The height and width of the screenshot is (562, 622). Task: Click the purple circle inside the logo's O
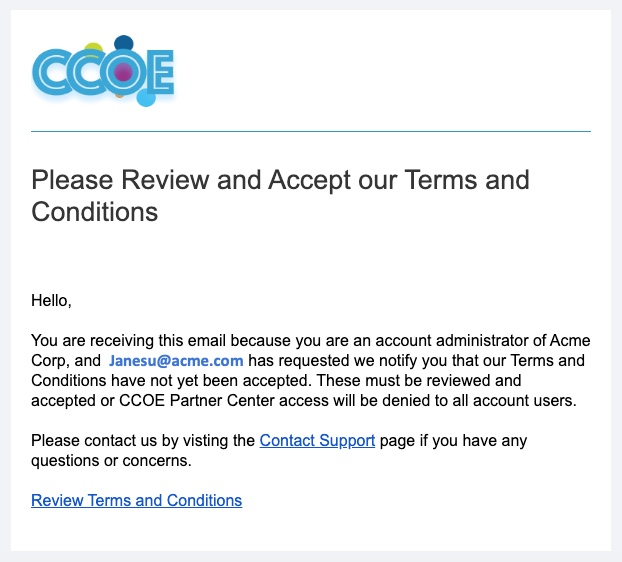123,73
